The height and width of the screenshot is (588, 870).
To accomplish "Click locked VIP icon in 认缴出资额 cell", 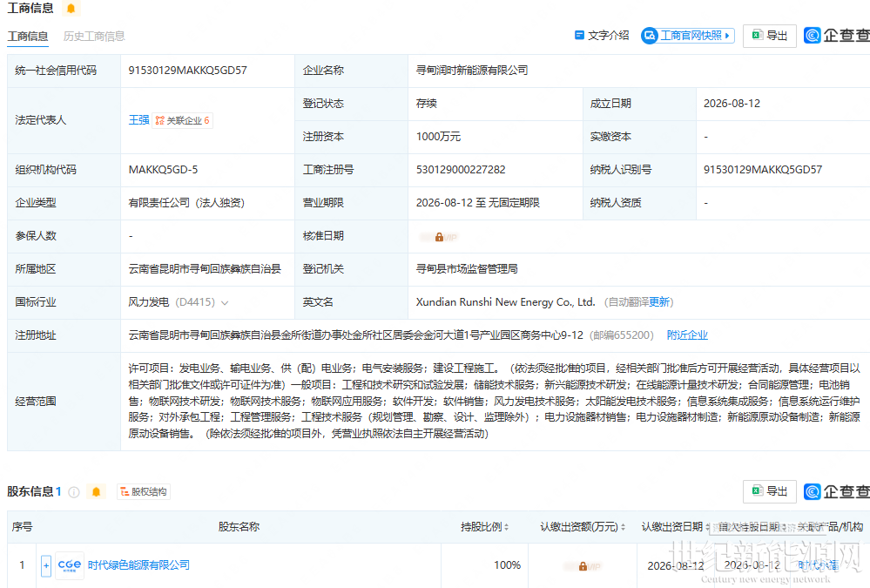I will pos(583,566).
